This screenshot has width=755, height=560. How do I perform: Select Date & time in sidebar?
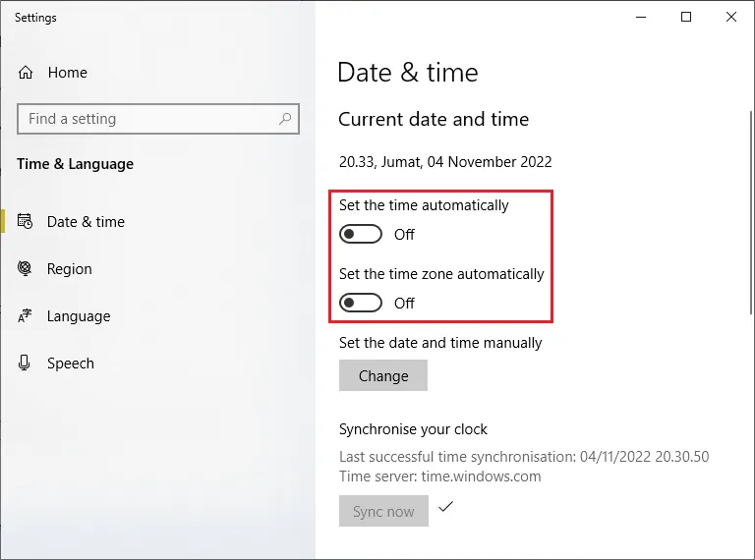[86, 222]
